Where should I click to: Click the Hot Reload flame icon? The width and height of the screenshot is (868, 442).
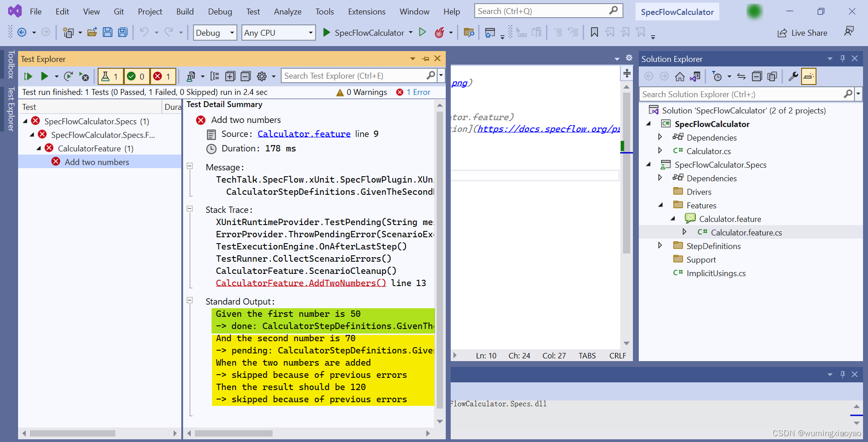tap(439, 32)
